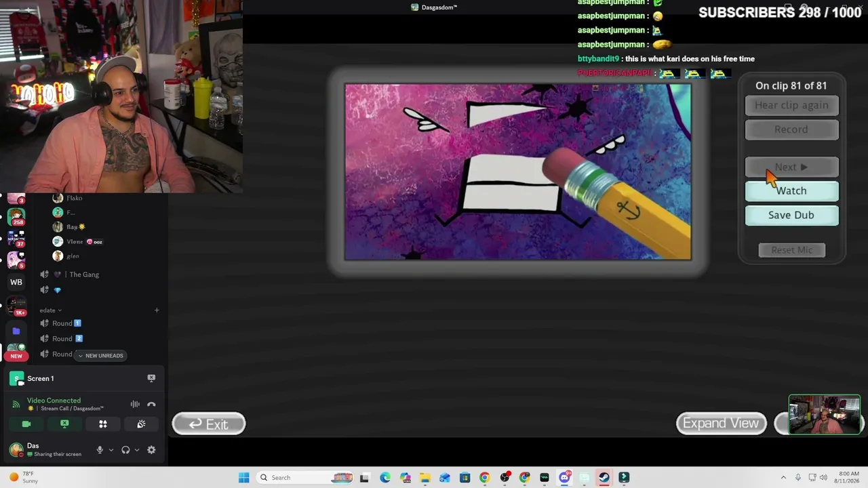Open the server with 258 notifications
The width and height of the screenshot is (868, 488).
click(x=16, y=217)
